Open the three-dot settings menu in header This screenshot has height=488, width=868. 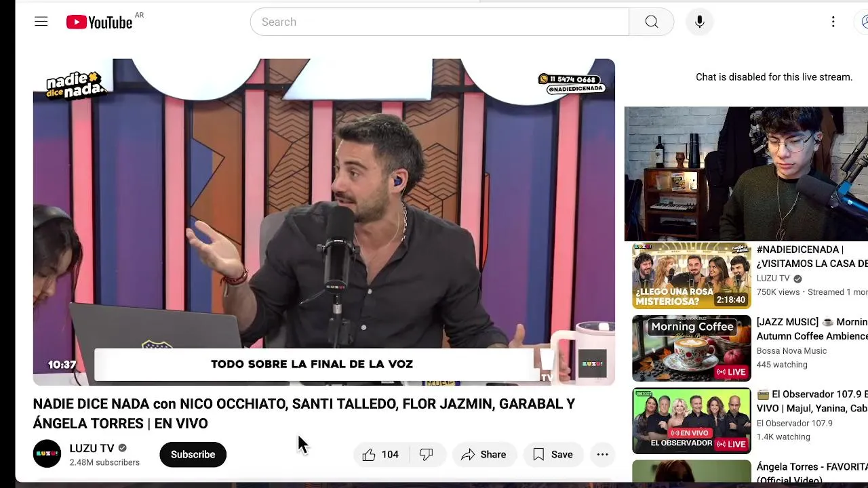click(x=833, y=22)
